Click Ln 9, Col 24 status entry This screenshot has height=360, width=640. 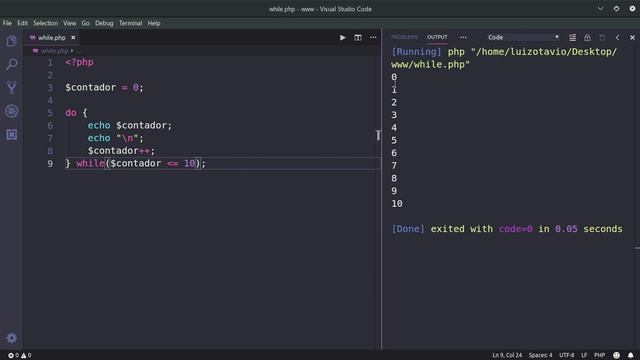point(507,356)
